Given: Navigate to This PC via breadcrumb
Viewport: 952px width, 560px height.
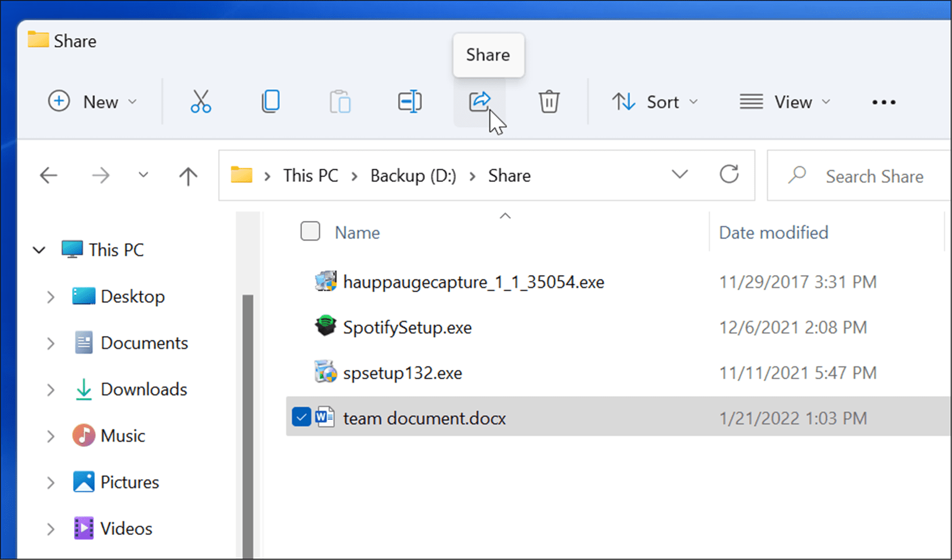Looking at the screenshot, I should [310, 175].
